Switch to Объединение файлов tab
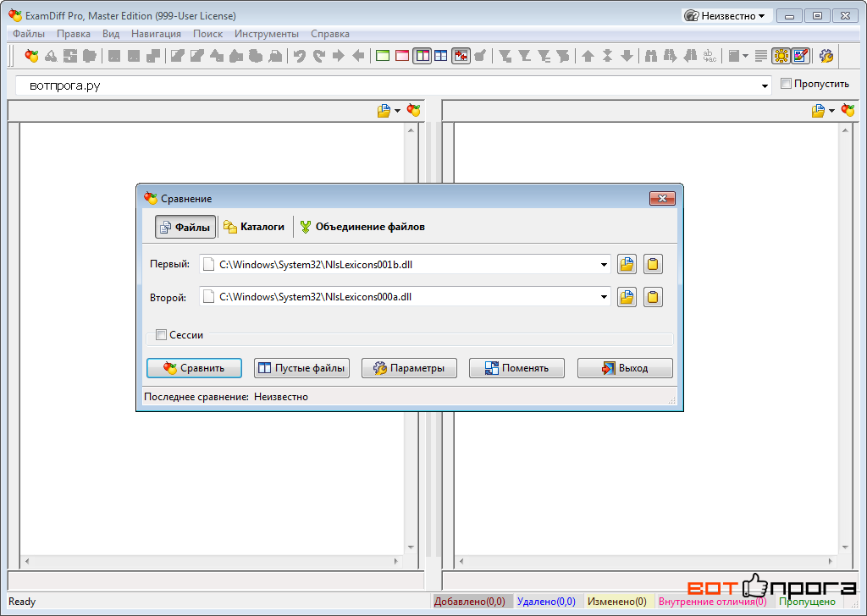The height and width of the screenshot is (616, 867). pos(362,227)
